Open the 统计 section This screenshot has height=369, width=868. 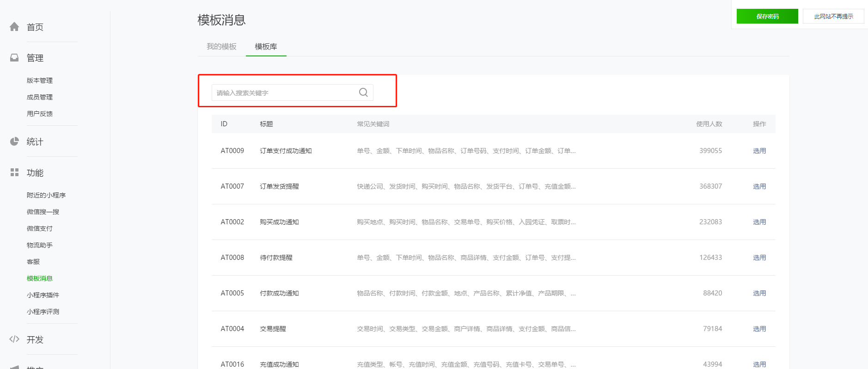point(35,141)
